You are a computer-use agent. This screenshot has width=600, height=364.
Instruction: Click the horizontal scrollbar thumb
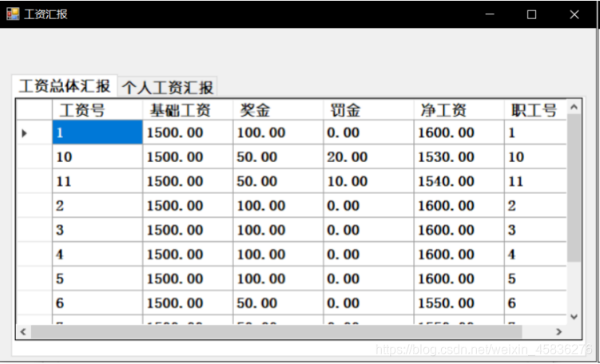pos(276,331)
